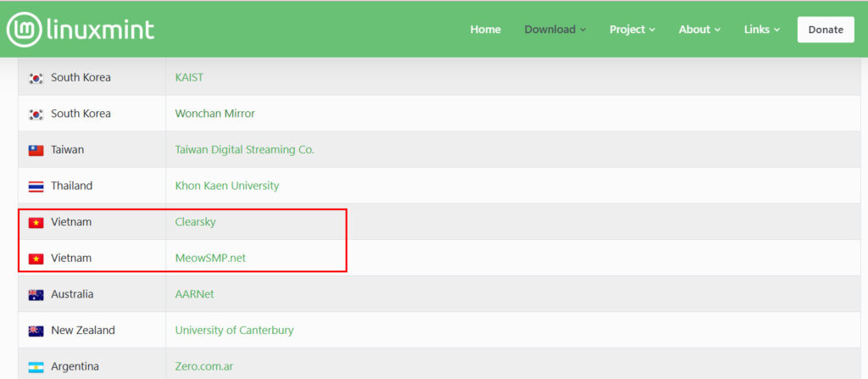868x379 pixels.
Task: Click the Linux Mint logo
Action: 81,30
